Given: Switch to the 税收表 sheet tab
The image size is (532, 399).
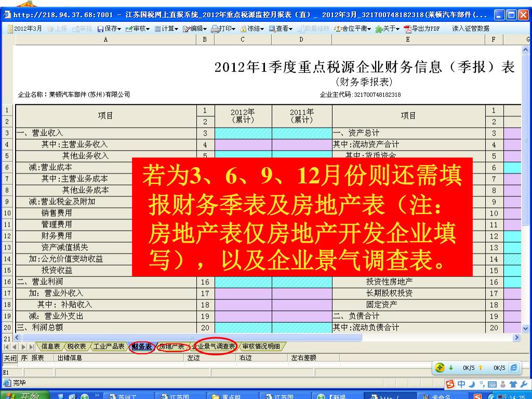Looking at the screenshot, I should [x=77, y=347].
